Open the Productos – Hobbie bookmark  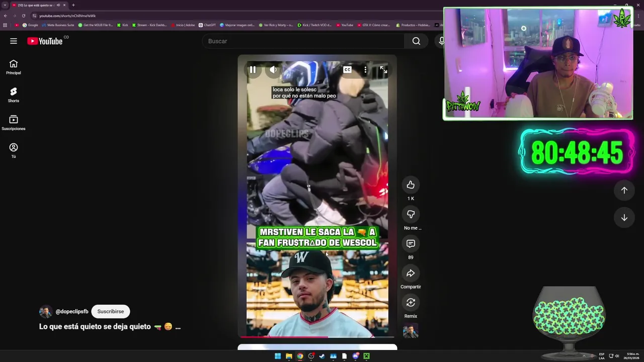click(413, 25)
